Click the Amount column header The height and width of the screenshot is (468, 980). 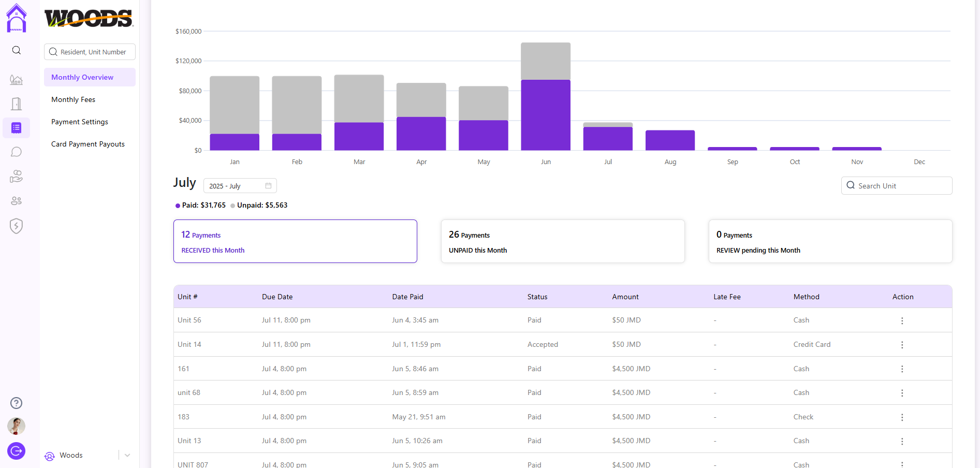tap(625, 297)
